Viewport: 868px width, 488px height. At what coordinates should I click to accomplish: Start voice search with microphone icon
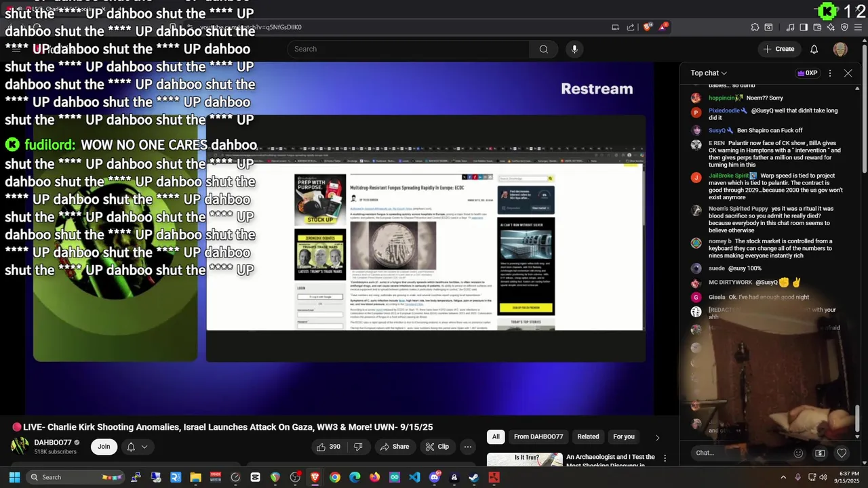point(574,49)
